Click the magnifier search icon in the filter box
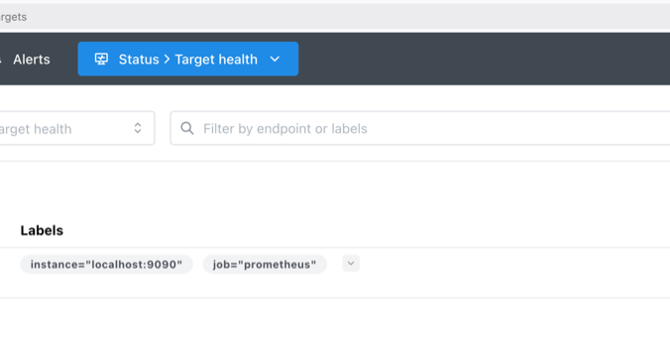The image size is (670, 360). (x=187, y=128)
